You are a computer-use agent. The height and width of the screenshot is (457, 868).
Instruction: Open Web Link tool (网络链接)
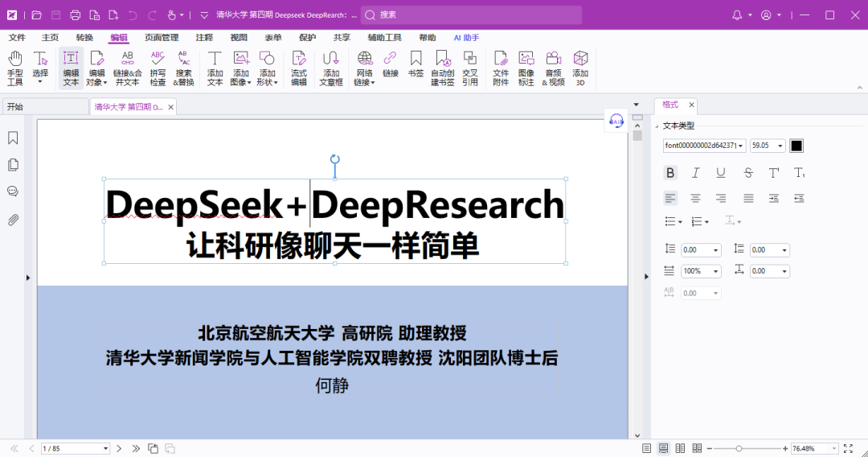(364, 68)
